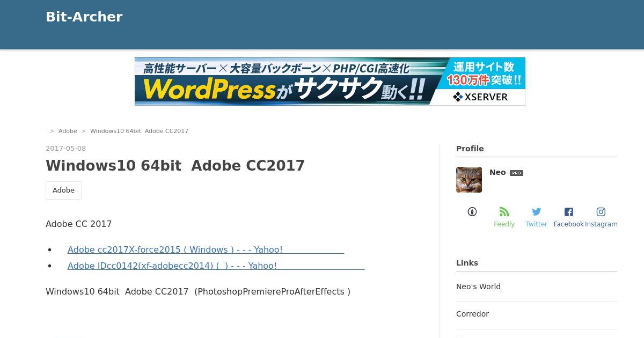The image size is (644, 338).
Task: Open the Neo's World sidebar link
Action: [478, 286]
